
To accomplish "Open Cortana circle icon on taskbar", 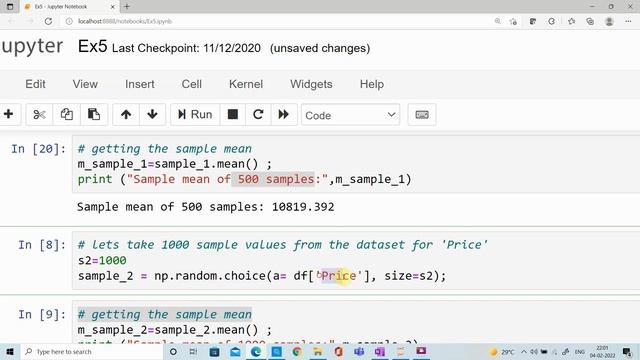I will (x=173, y=351).
